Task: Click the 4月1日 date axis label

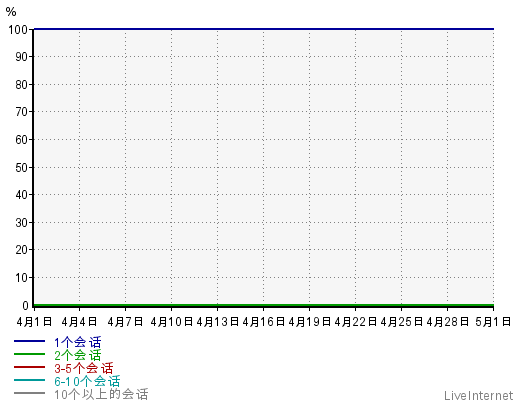Action: 34,322
